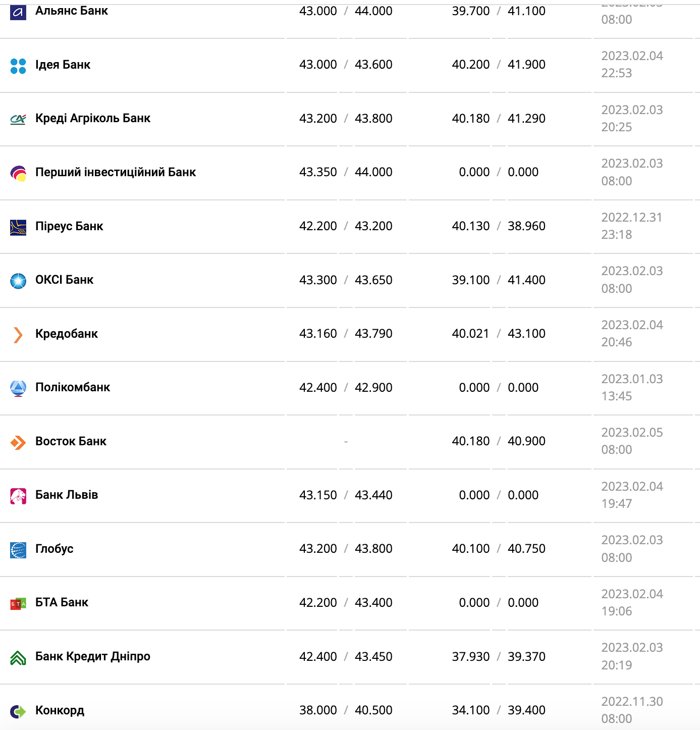This screenshot has height=730, width=700.
Task: Click the Банк Львів lion logo
Action: (x=18, y=496)
